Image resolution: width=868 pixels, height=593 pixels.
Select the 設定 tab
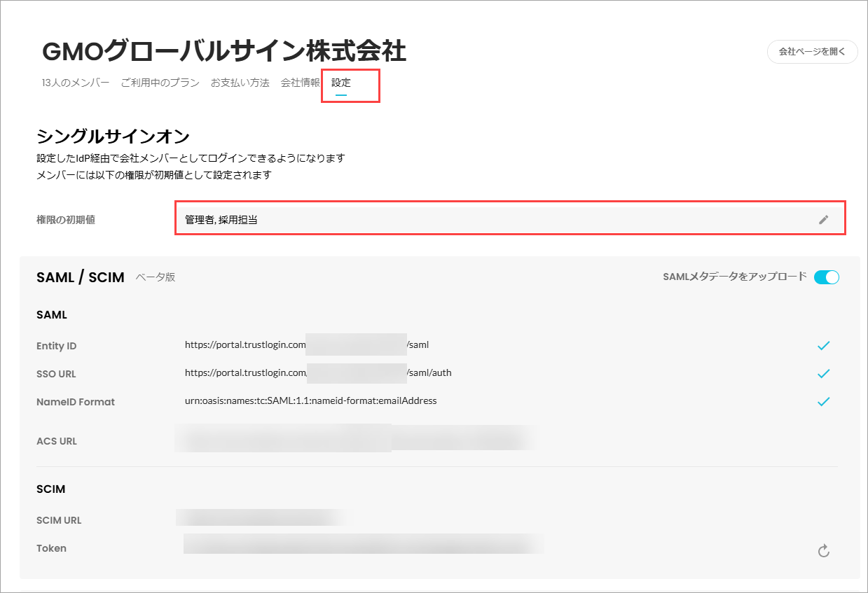click(x=341, y=83)
